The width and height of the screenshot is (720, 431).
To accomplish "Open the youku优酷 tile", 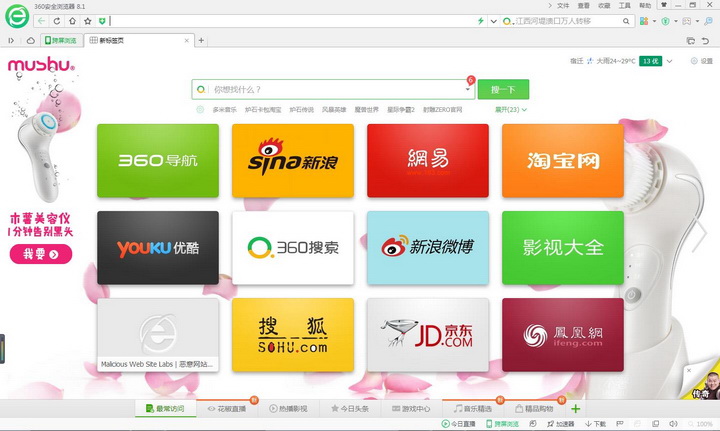I will (158, 248).
